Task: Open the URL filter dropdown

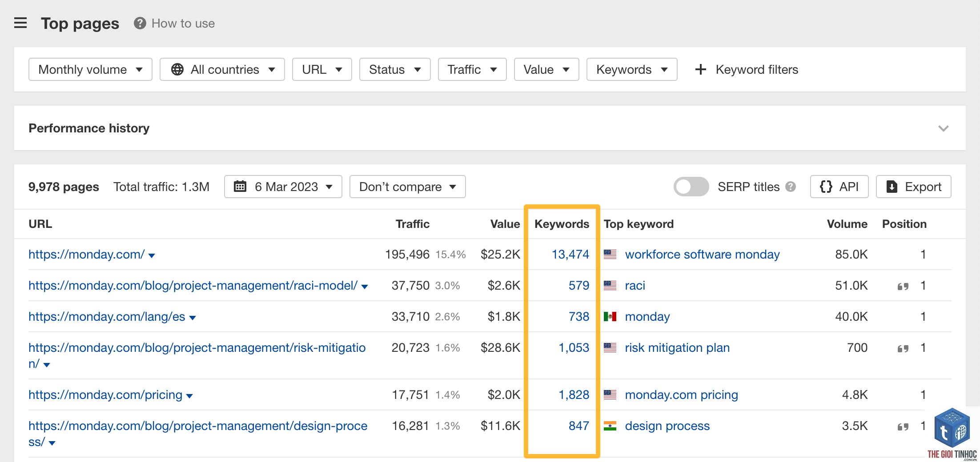Action: pyautogui.click(x=322, y=69)
